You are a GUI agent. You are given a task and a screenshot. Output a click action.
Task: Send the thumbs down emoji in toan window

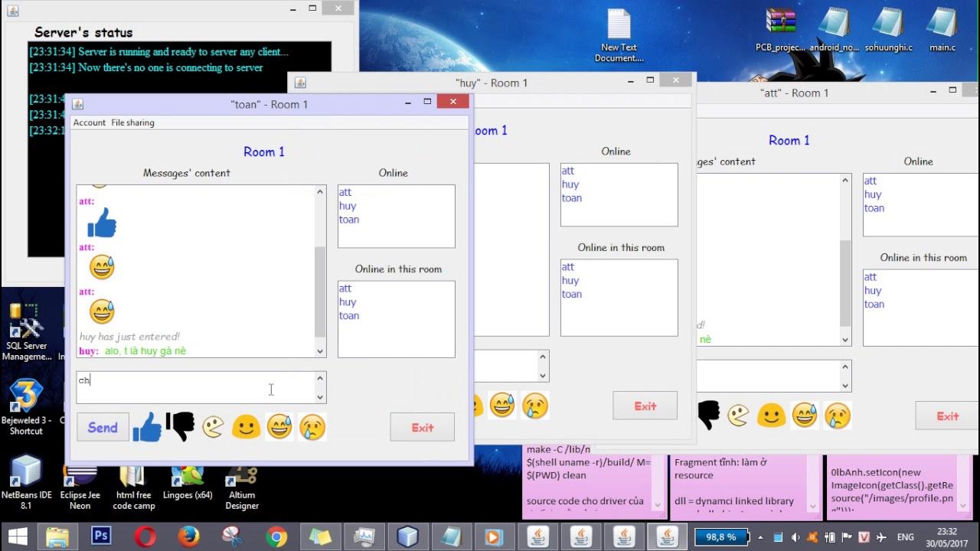[x=180, y=427]
